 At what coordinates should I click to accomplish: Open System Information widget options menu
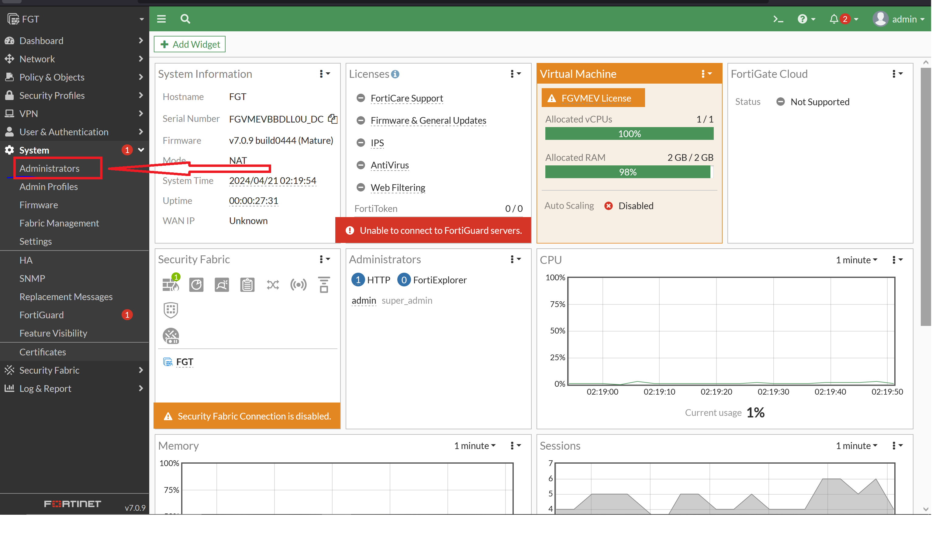click(x=325, y=74)
